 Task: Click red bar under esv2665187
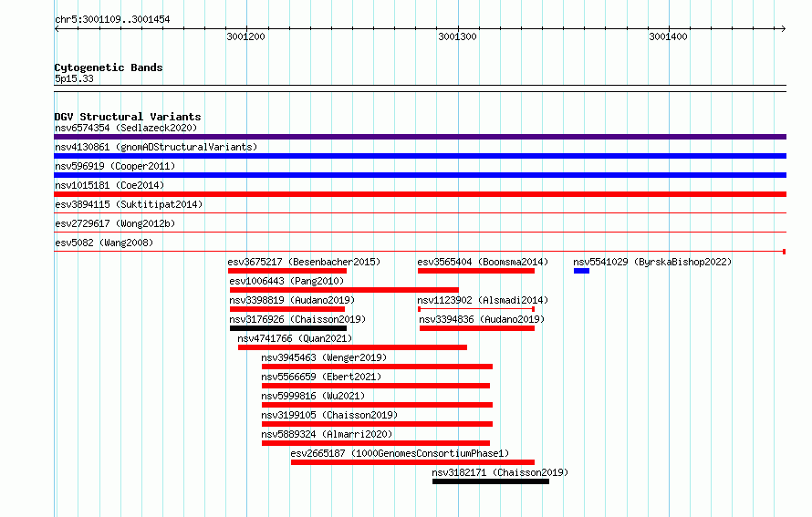tap(412, 462)
